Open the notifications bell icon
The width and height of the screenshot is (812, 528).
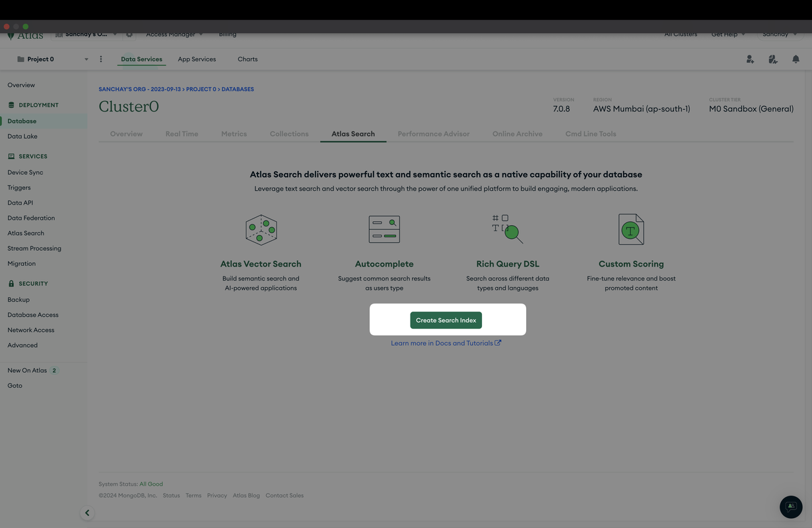(795, 59)
